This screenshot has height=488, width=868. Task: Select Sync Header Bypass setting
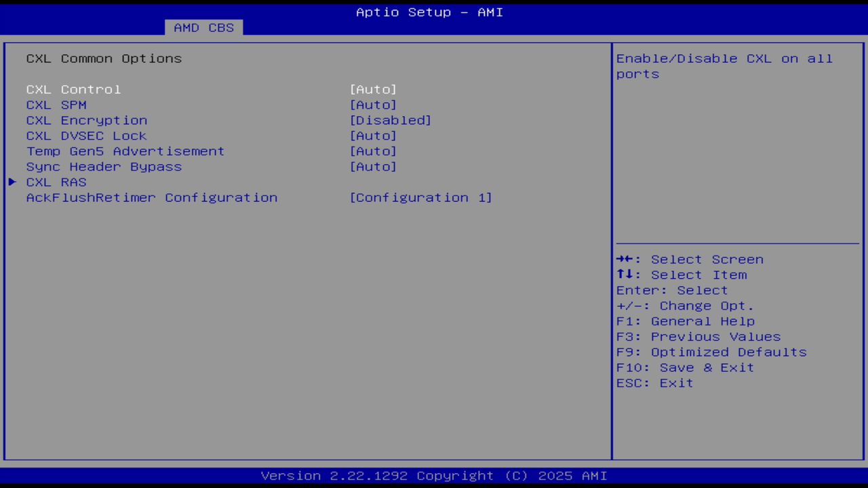104,167
